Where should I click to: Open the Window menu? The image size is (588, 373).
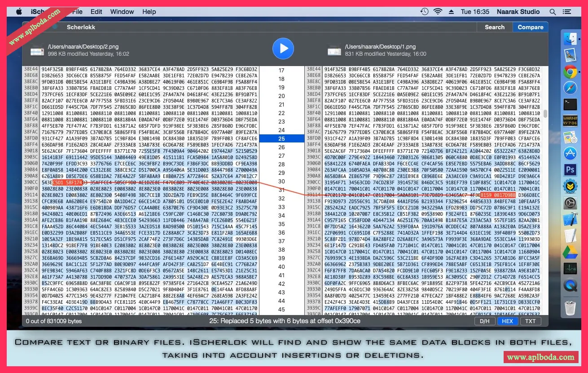point(122,12)
